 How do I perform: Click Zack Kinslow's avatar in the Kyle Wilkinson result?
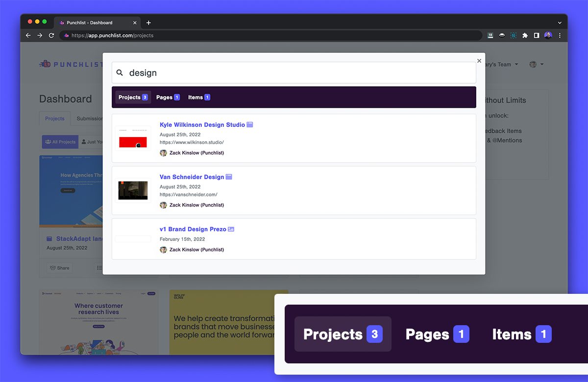164,153
